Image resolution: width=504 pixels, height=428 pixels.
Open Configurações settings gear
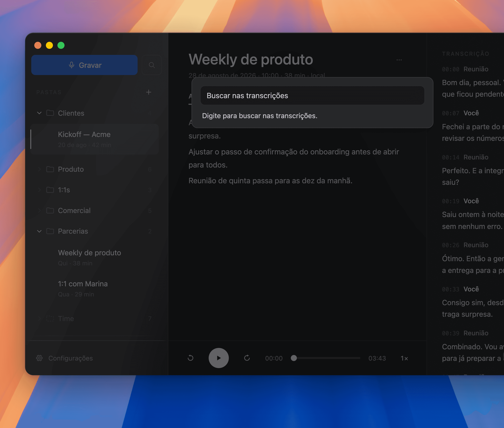pyautogui.click(x=39, y=358)
